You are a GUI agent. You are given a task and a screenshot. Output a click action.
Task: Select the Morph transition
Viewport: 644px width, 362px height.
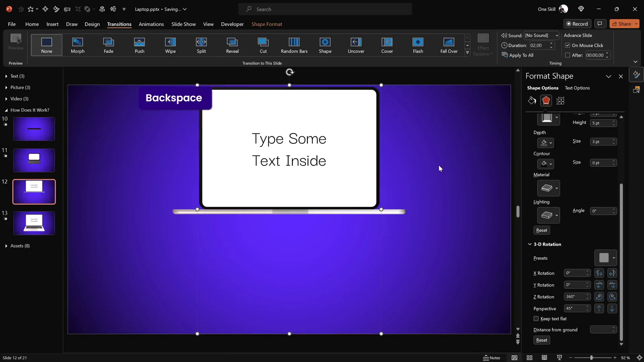pos(77,45)
